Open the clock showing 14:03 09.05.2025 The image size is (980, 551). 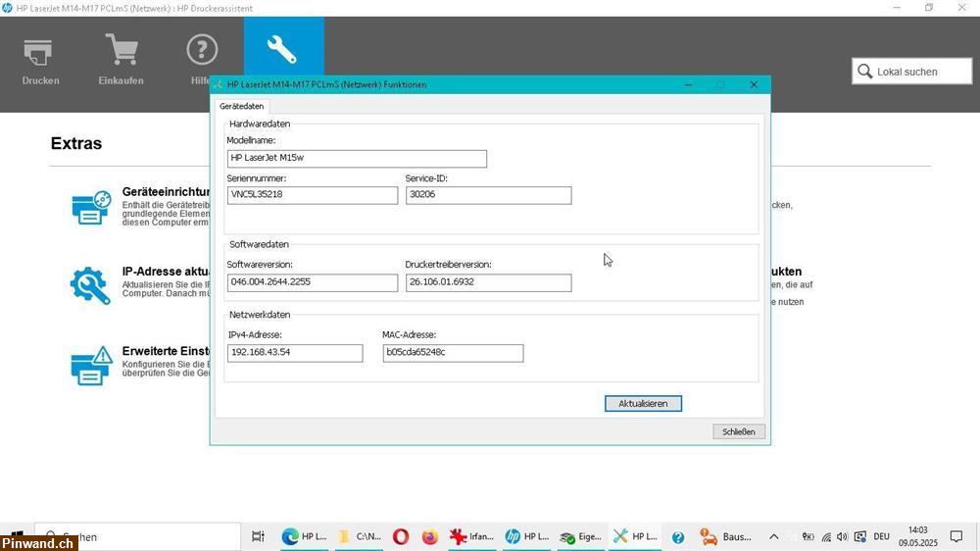point(918,536)
